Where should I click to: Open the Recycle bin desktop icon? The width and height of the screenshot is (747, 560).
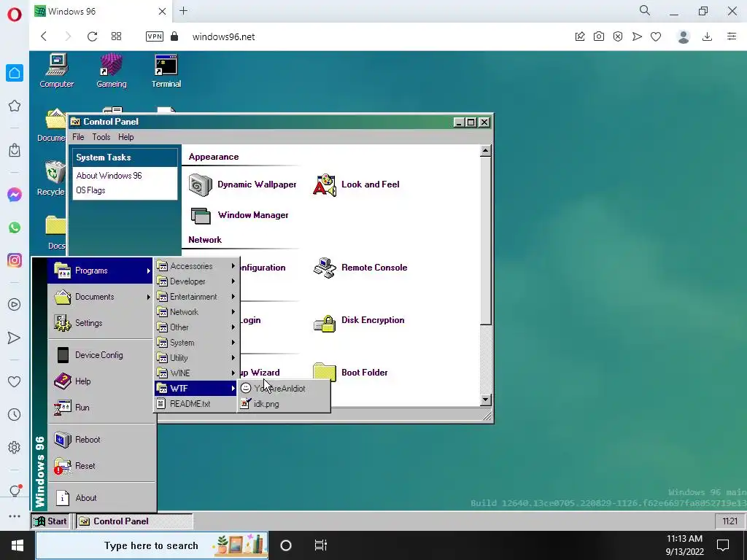52,178
